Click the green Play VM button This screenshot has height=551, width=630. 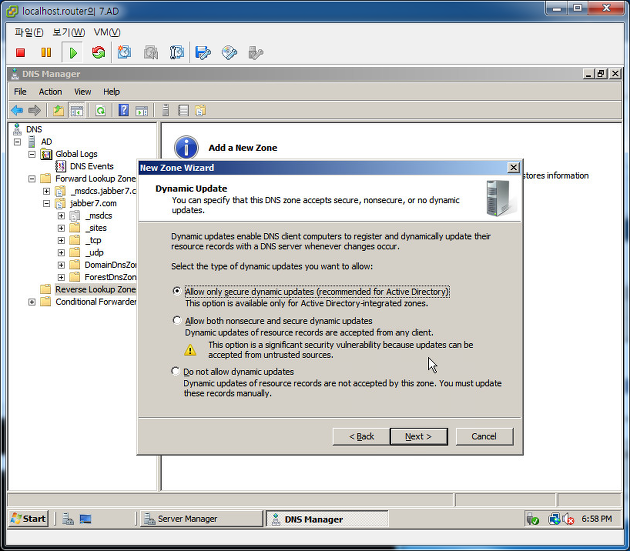(x=73, y=53)
